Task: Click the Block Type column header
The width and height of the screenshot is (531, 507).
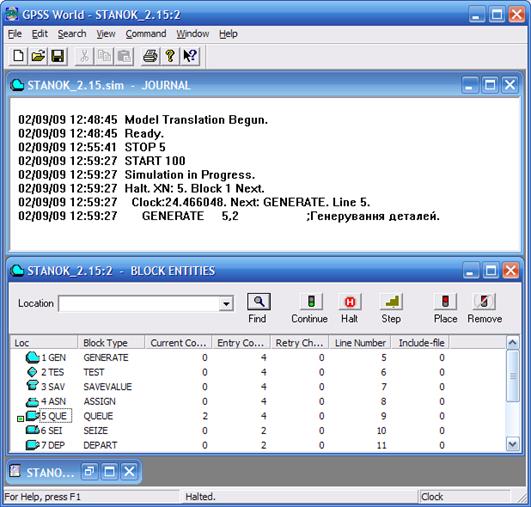Action: point(111,343)
